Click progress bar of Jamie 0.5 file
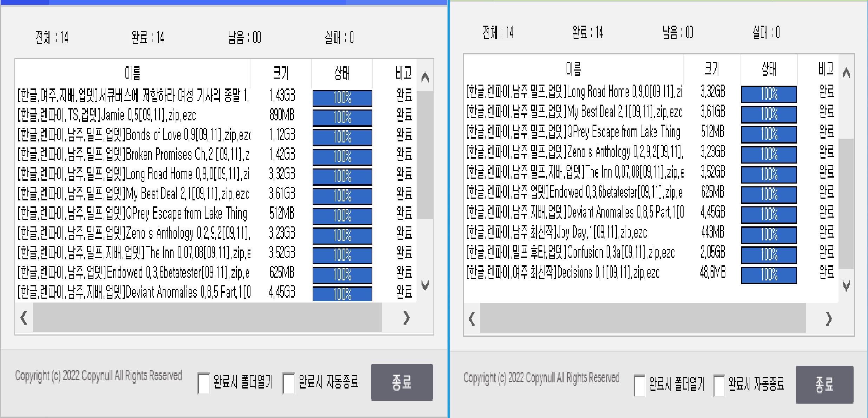The height and width of the screenshot is (418, 868). point(342,117)
